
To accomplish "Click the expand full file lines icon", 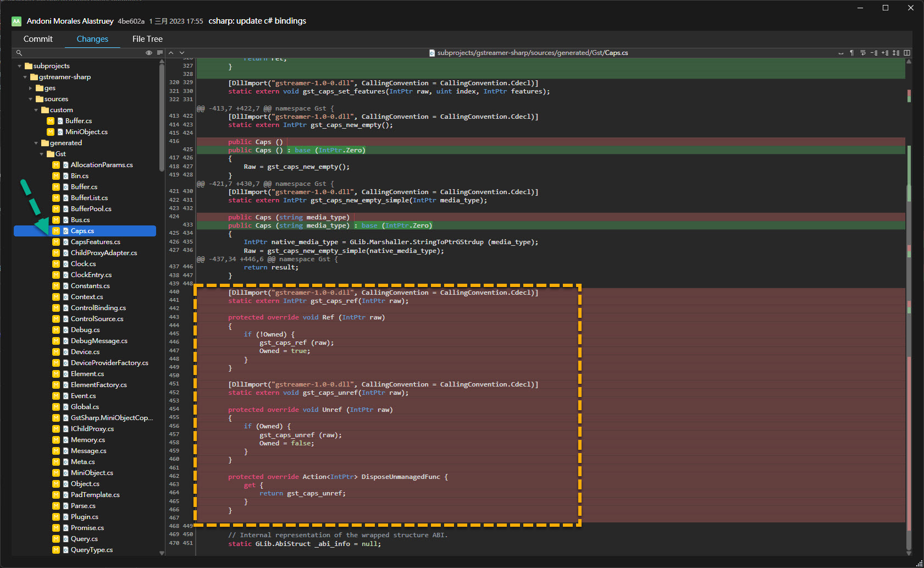I will coord(896,53).
